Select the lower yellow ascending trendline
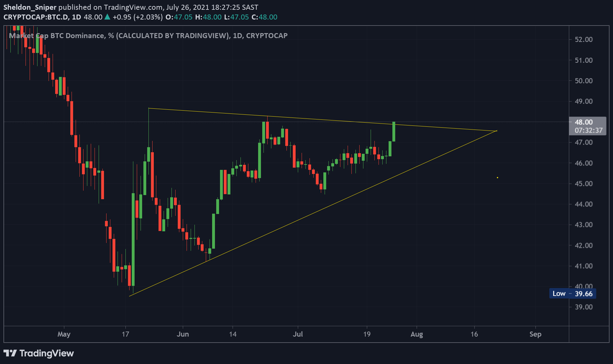 click(x=313, y=213)
